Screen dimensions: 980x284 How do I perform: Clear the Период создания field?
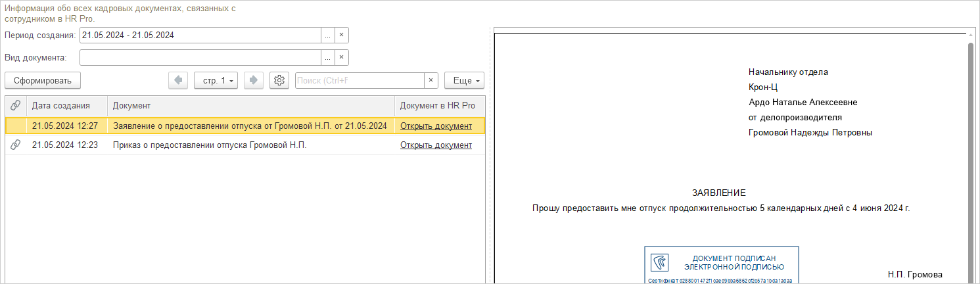pos(341,35)
